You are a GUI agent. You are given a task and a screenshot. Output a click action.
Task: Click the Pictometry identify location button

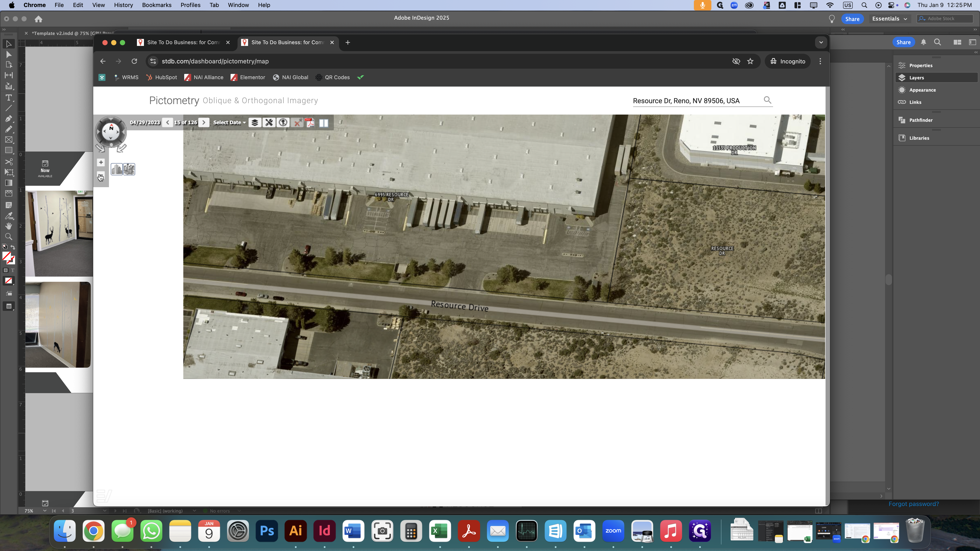(x=283, y=122)
